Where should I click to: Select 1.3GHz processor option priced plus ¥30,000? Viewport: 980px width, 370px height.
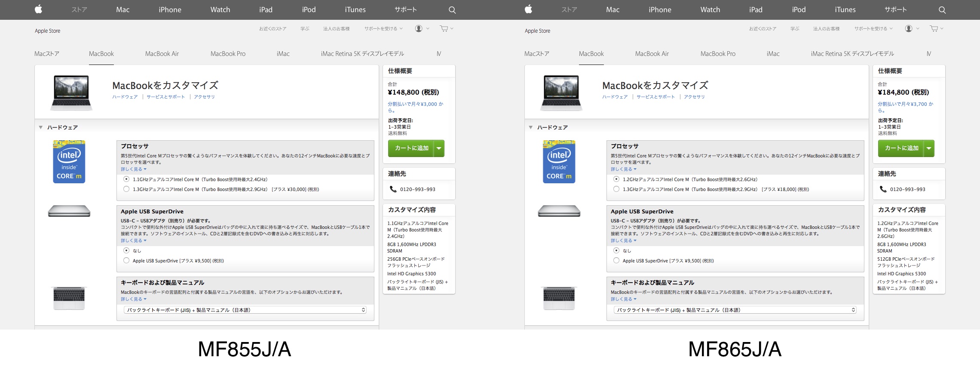click(126, 189)
